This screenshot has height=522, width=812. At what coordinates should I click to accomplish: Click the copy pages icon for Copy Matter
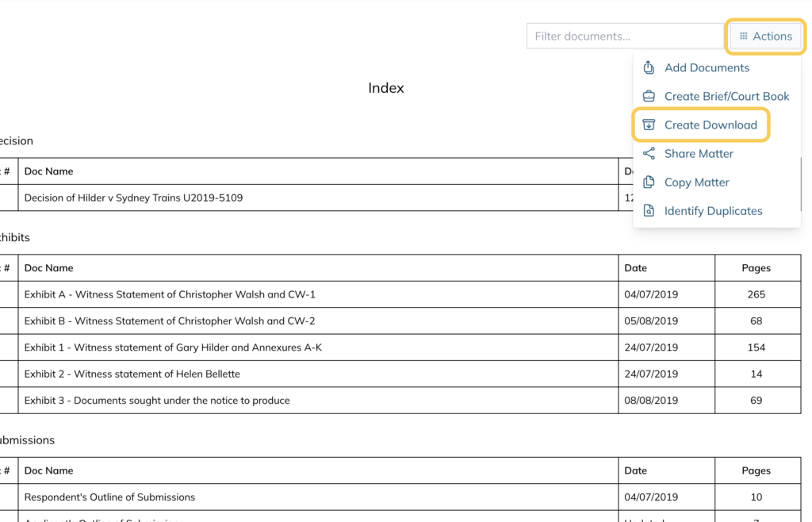click(649, 182)
